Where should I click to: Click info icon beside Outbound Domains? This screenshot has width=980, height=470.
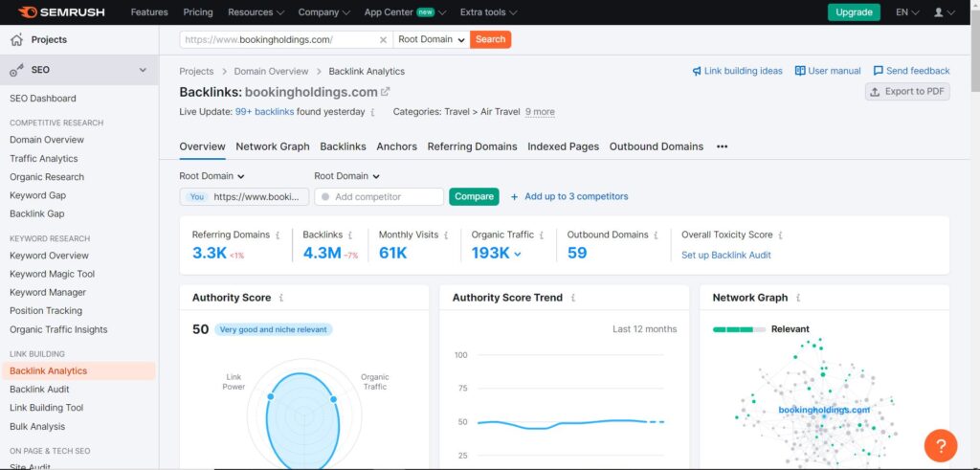tap(656, 235)
